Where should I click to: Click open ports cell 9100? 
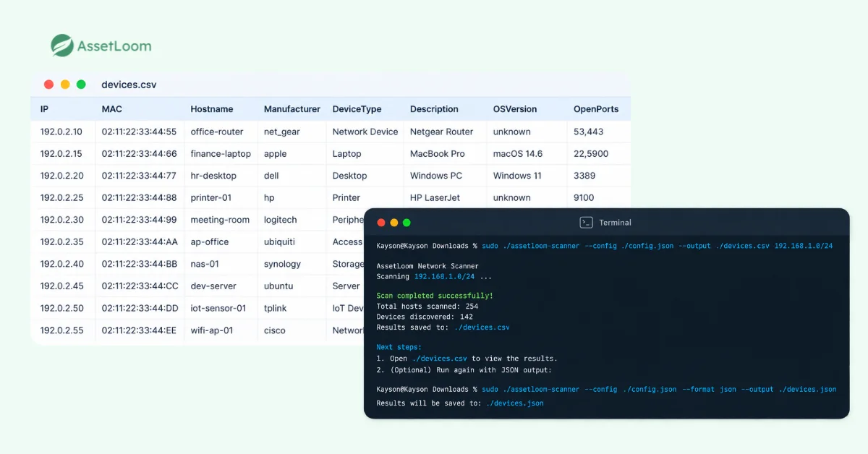pos(584,197)
